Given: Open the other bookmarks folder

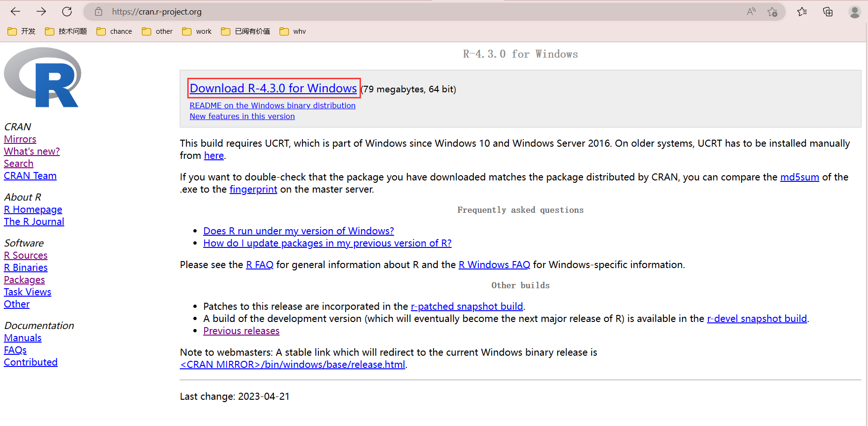Looking at the screenshot, I should click(x=157, y=31).
